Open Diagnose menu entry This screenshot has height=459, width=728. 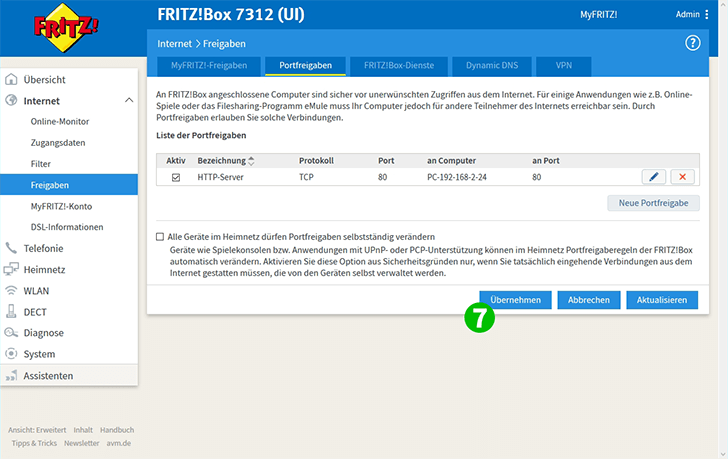coord(44,333)
